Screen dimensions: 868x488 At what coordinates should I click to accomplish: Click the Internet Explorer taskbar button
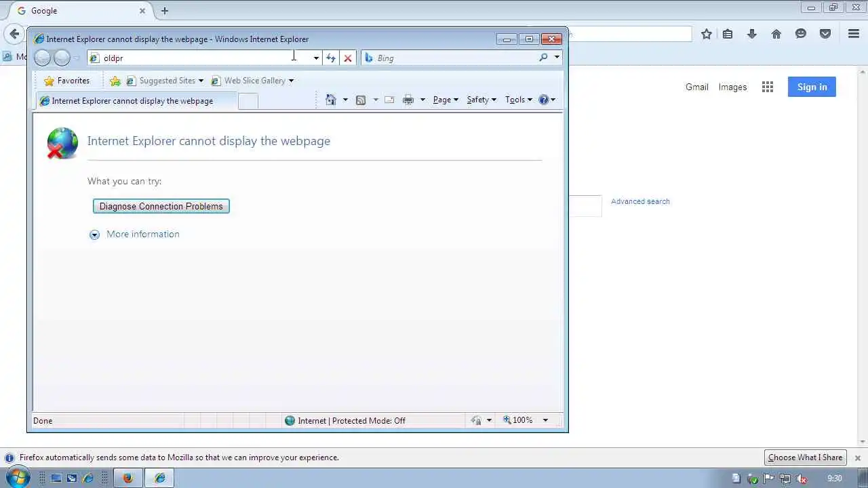tap(160, 479)
